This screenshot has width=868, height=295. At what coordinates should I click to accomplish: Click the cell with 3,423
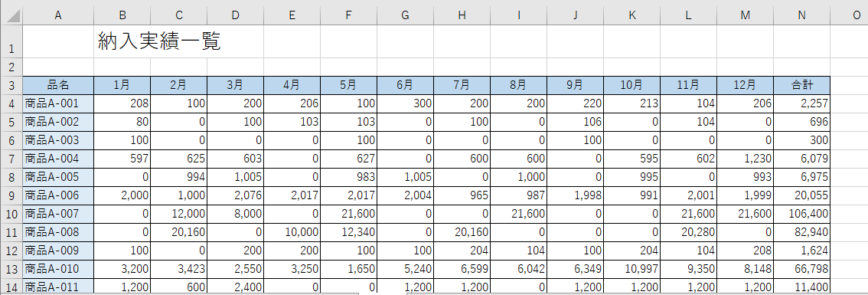click(x=179, y=269)
